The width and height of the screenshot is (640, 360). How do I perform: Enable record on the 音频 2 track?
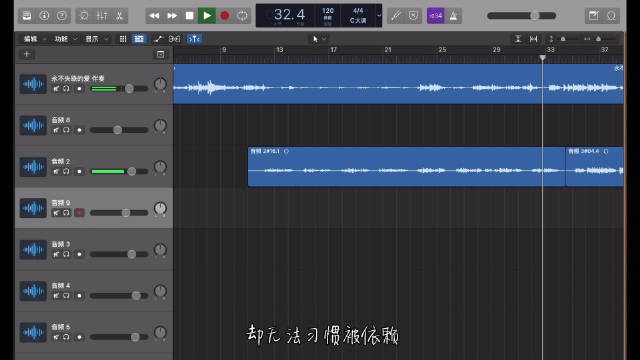(x=79, y=171)
